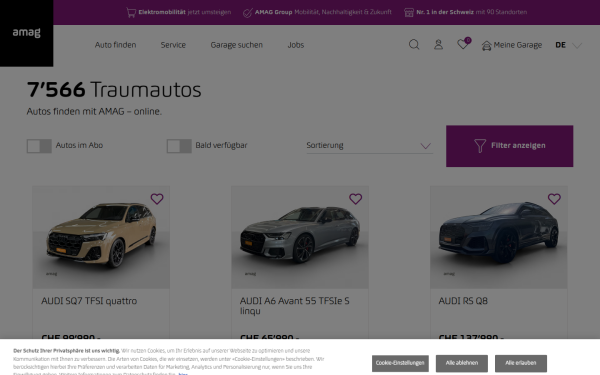The height and width of the screenshot is (375, 600).
Task: Open the favorites heart in header
Action: [x=463, y=44]
